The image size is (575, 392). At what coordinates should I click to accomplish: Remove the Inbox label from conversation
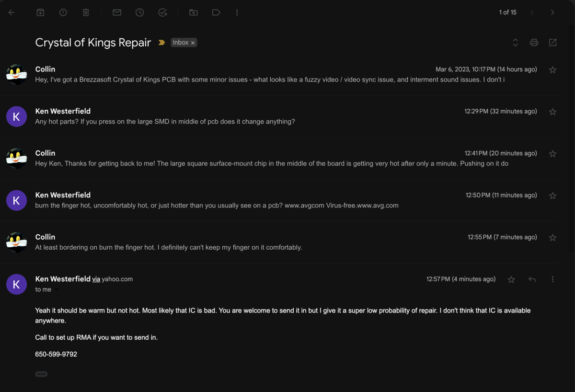[x=193, y=43]
